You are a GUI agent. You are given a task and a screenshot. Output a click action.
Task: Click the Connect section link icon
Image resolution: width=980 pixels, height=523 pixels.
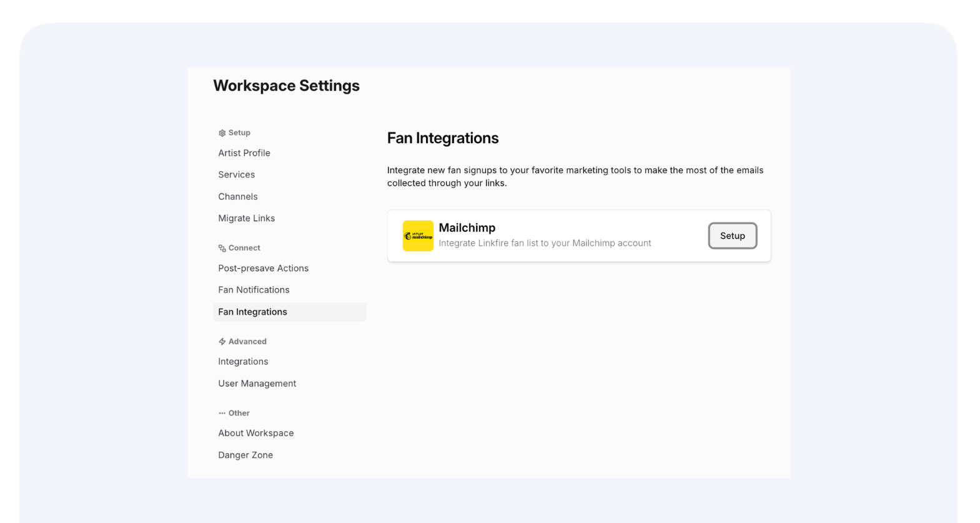(222, 248)
